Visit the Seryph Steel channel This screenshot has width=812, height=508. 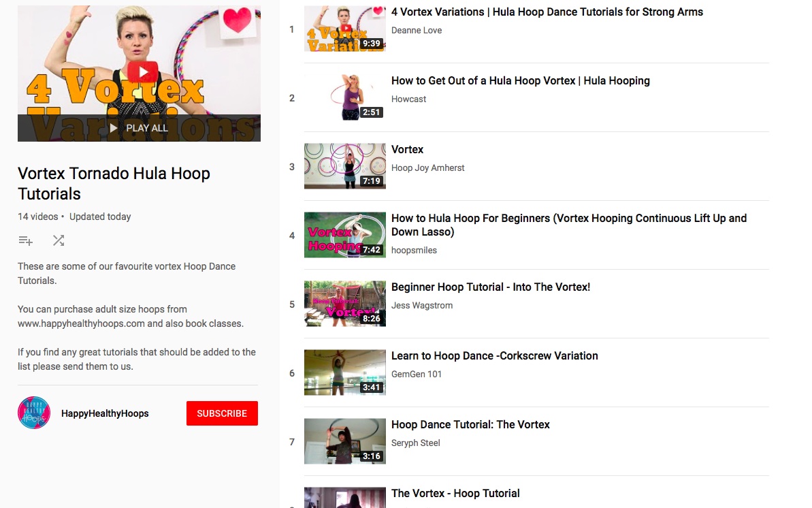click(415, 443)
